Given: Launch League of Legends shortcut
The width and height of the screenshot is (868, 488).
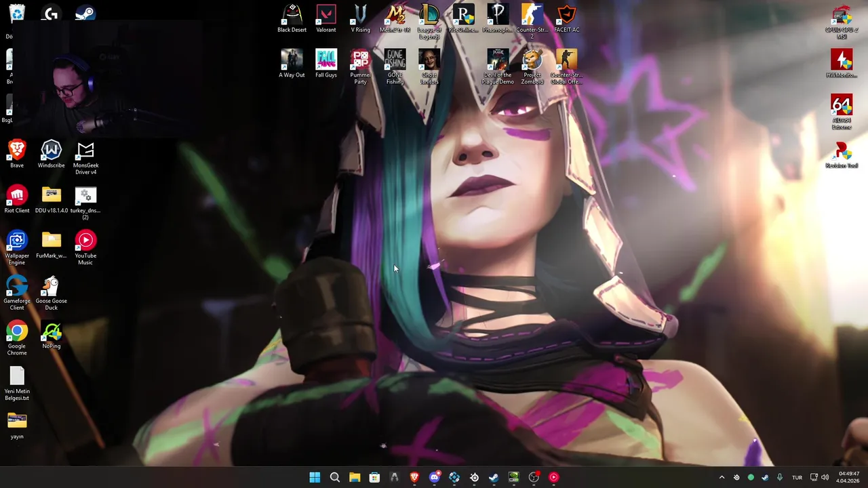Looking at the screenshot, I should click(429, 22).
